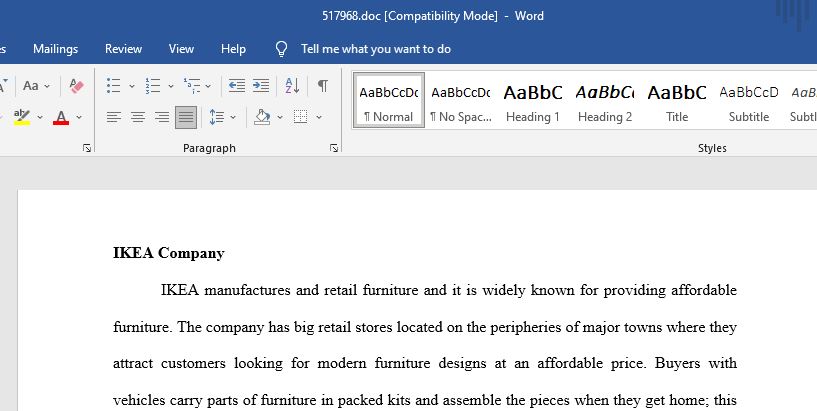Viewport: 817px width, 411px height.
Task: Click Line and Paragraph Spacing icon
Action: point(217,117)
